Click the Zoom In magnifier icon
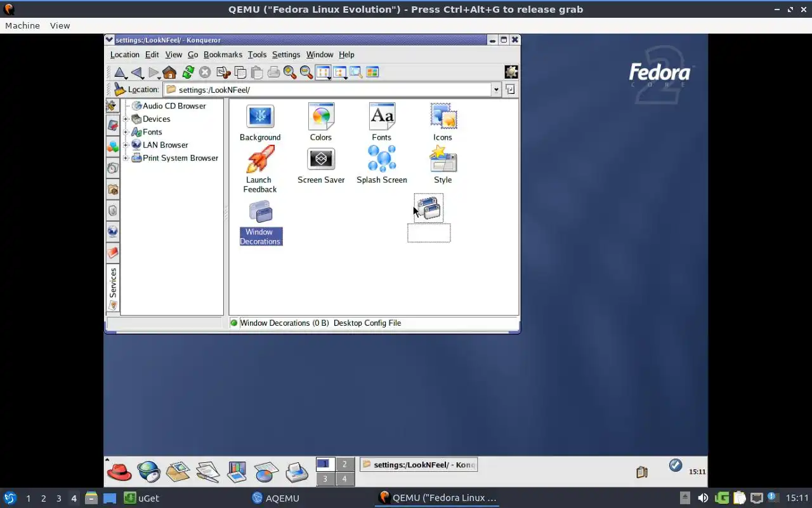 pos(290,72)
